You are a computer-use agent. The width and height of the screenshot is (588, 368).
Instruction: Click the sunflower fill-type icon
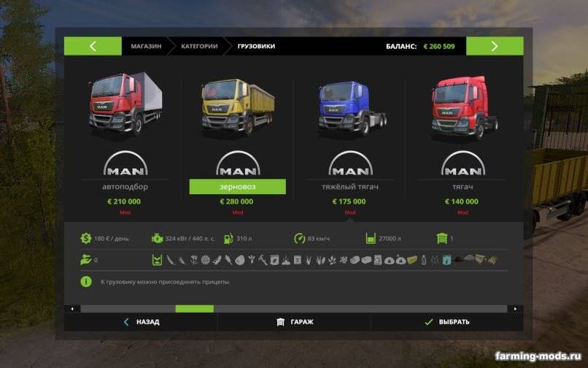(x=206, y=260)
